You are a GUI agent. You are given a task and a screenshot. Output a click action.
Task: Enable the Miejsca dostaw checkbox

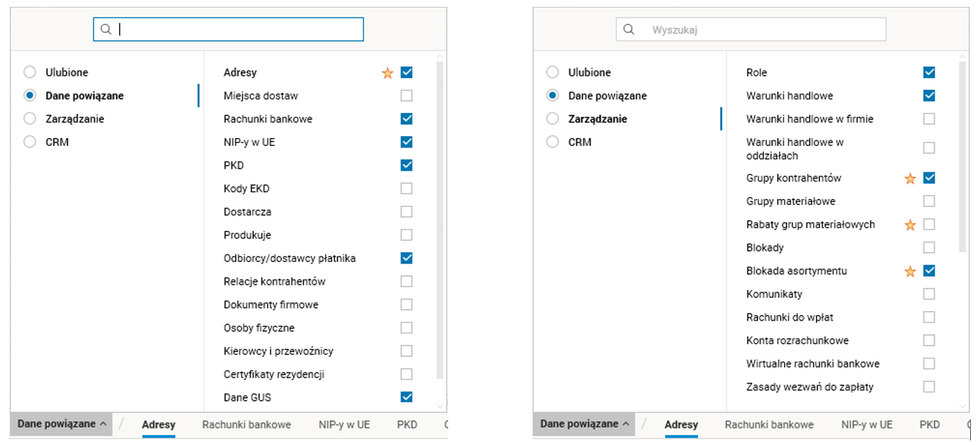[x=406, y=96]
